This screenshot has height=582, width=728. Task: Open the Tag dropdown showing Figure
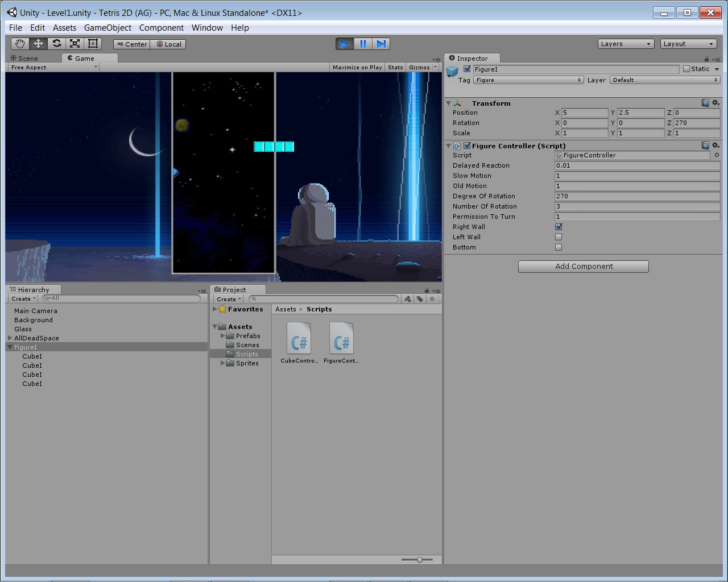coord(528,80)
